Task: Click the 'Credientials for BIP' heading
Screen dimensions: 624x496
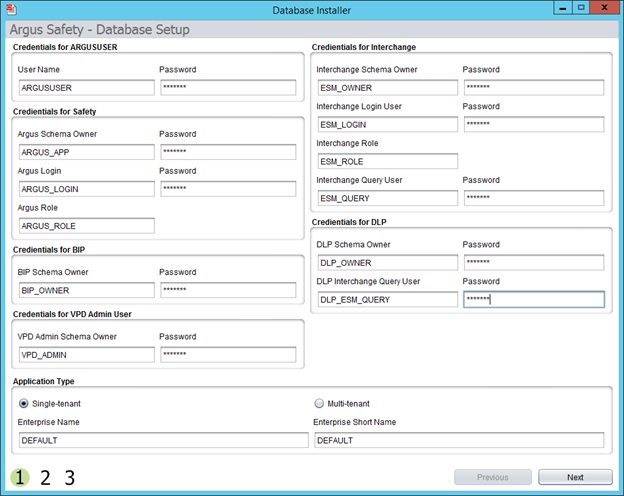Action: pyautogui.click(x=49, y=250)
